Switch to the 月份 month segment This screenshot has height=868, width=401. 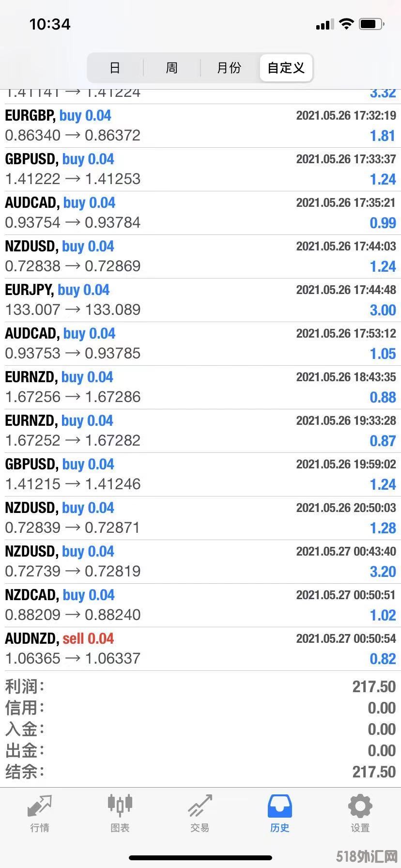tap(229, 68)
